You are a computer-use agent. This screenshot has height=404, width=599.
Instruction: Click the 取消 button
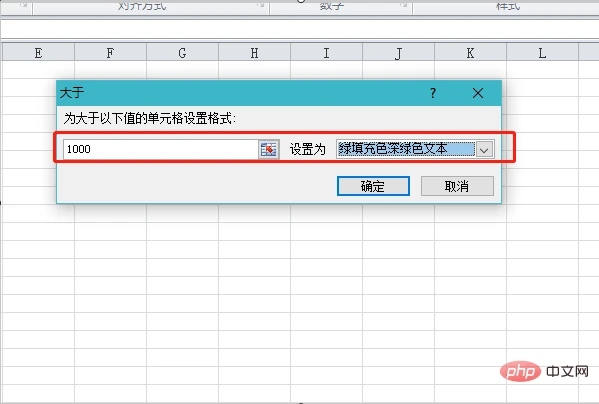[457, 186]
